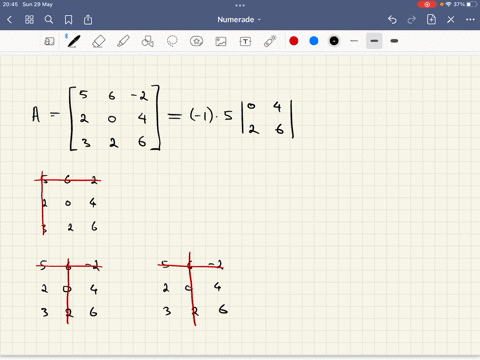Go back using the left chevron
480x360 pixels.
(9, 20)
